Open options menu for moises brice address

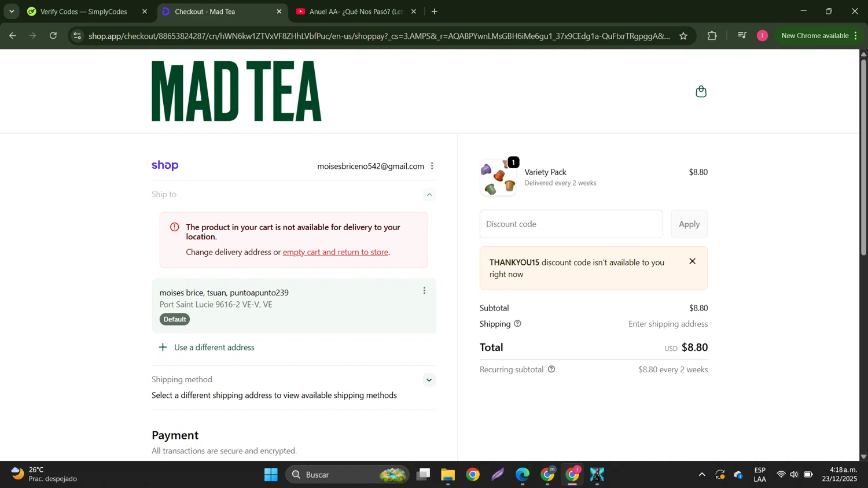click(424, 291)
